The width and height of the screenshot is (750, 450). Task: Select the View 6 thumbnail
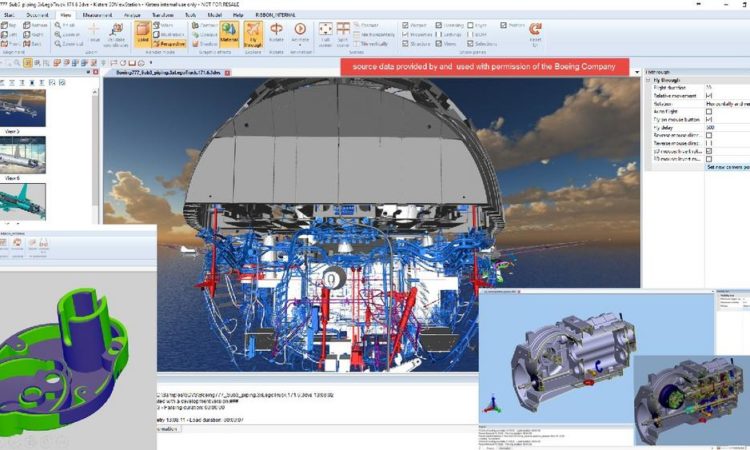point(23,155)
